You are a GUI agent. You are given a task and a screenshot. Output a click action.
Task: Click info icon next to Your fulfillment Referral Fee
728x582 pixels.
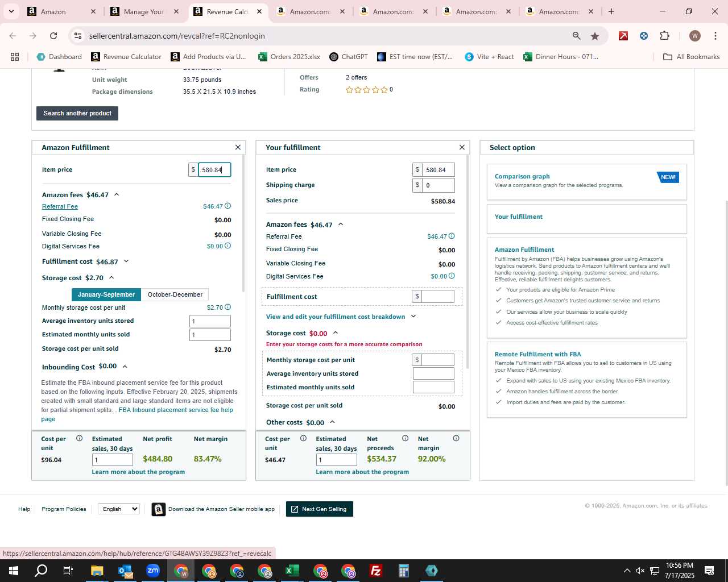(x=452, y=236)
